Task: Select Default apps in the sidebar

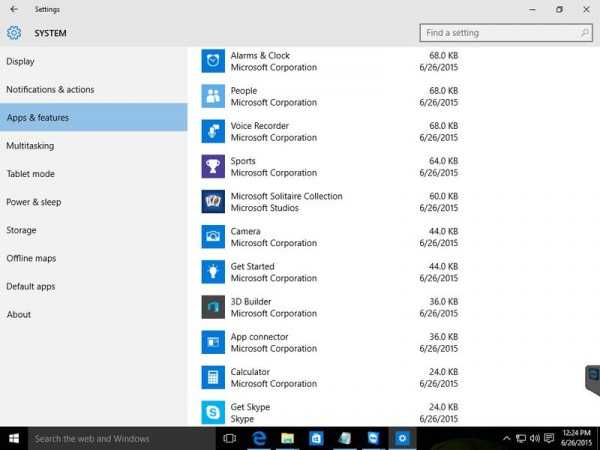Action: pyautogui.click(x=33, y=286)
